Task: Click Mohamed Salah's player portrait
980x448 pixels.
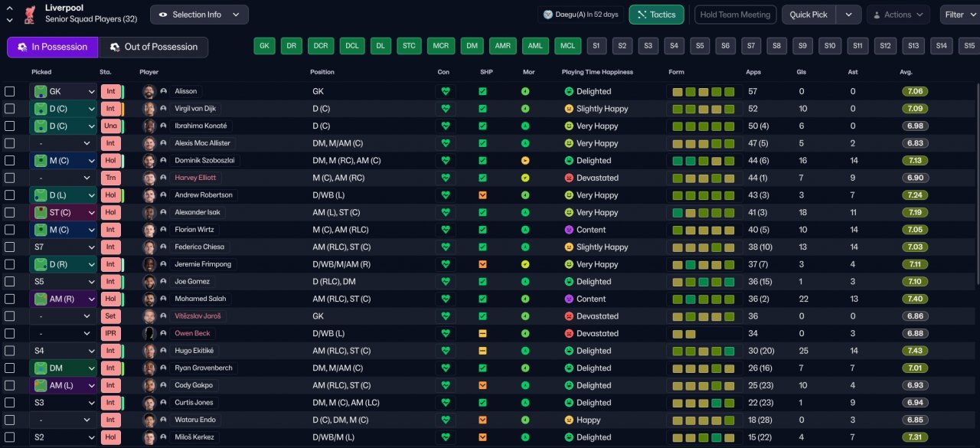Action: pyautogui.click(x=149, y=299)
